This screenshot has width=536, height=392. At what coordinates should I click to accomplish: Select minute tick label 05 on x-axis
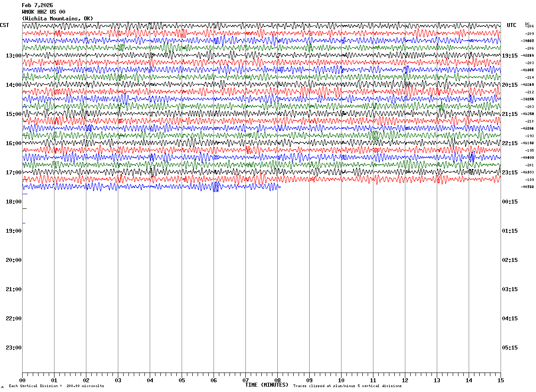click(x=182, y=380)
